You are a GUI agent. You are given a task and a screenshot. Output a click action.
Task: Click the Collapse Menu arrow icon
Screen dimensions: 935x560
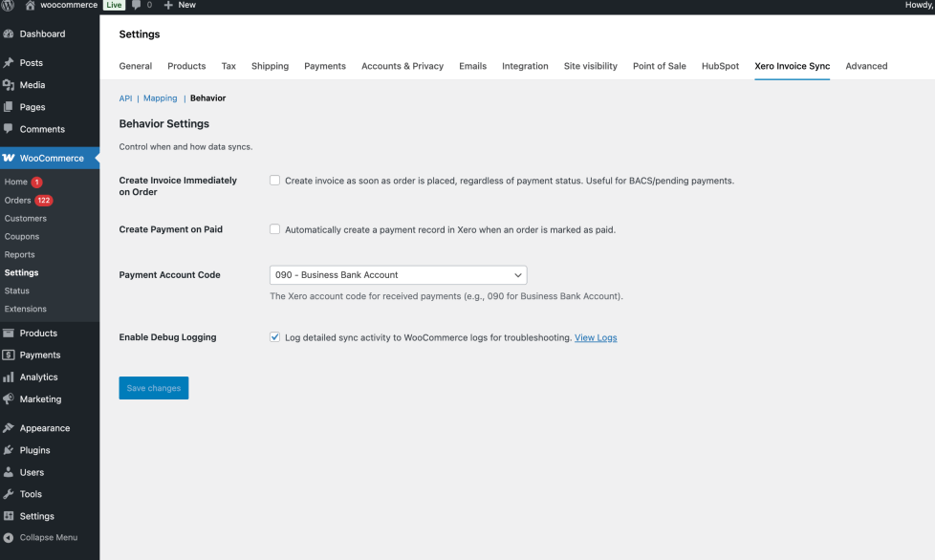9,537
